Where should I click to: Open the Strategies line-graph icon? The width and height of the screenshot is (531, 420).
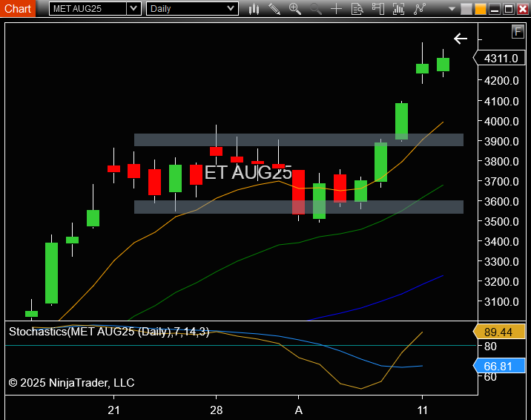tap(419, 9)
